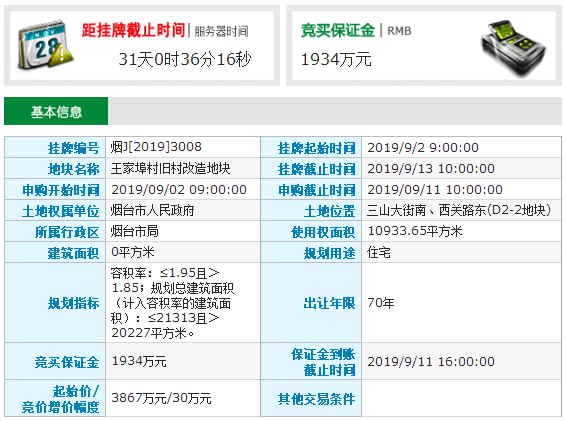This screenshot has height=421, width=565.
Task: Click the POS terminal deposit icon
Action: pos(513,48)
